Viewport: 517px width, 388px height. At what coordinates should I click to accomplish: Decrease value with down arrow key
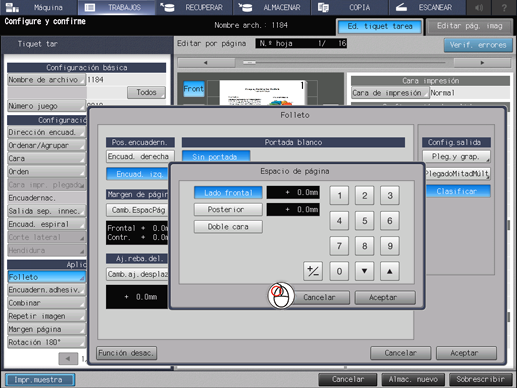[364, 271]
